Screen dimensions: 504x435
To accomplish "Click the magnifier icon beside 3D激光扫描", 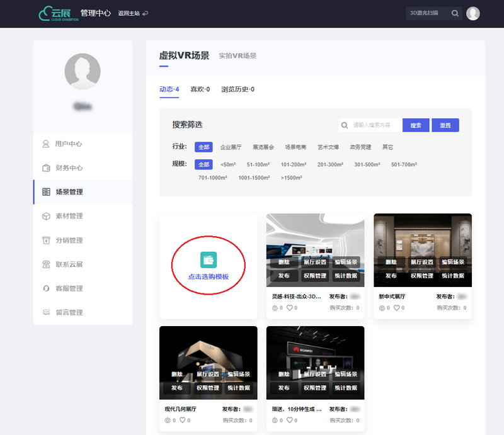I will (455, 13).
